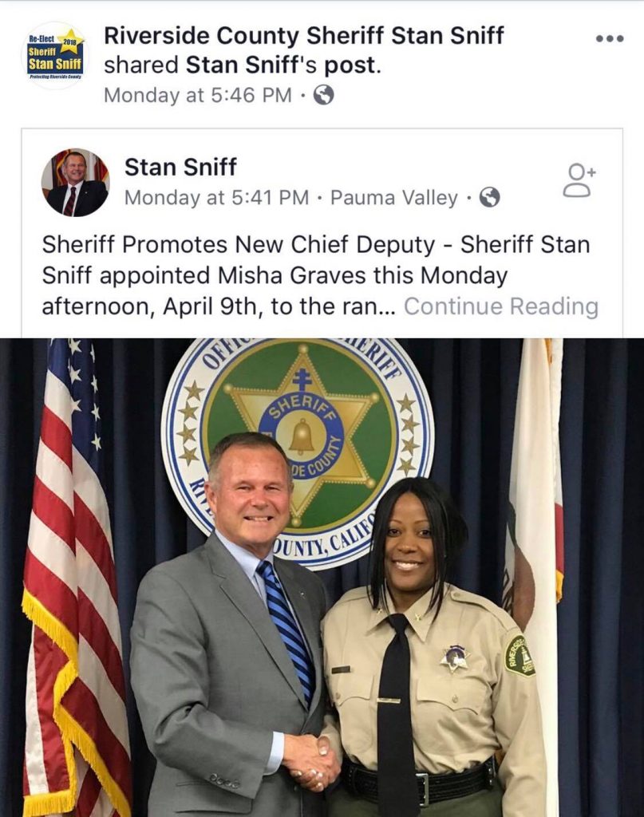Open the Riverside County Sheriff Stan Sniff page
The image size is (644, 817).
pos(304,36)
